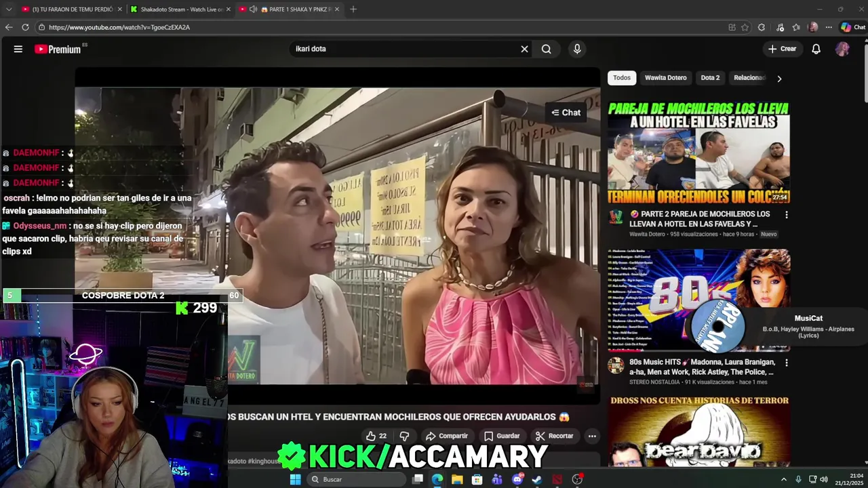
Task: Open the Crear upload menu
Action: pos(782,49)
